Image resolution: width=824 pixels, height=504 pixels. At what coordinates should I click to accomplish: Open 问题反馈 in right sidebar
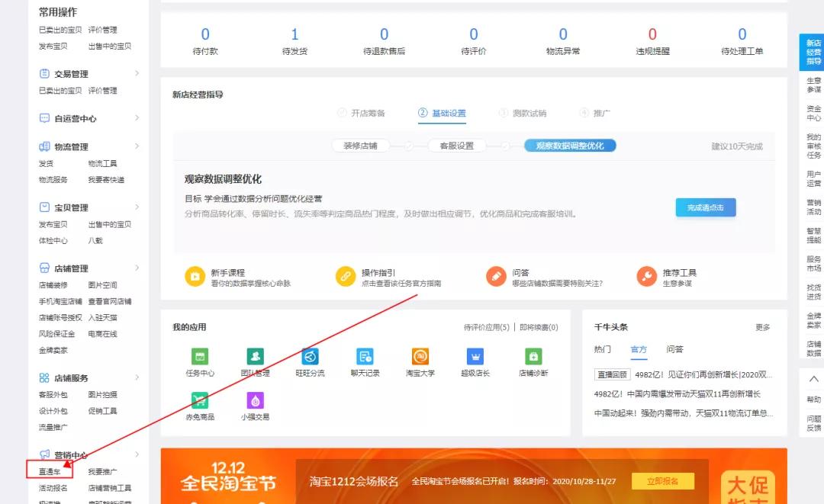813,423
